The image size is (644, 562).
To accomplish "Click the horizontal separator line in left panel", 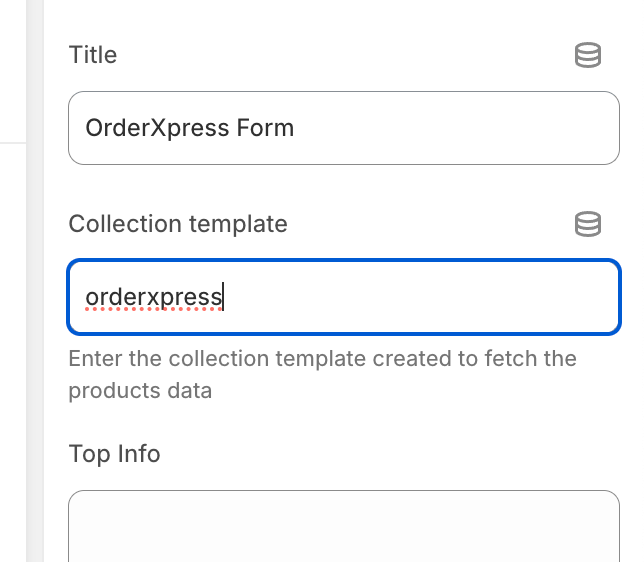I will click(x=12, y=143).
